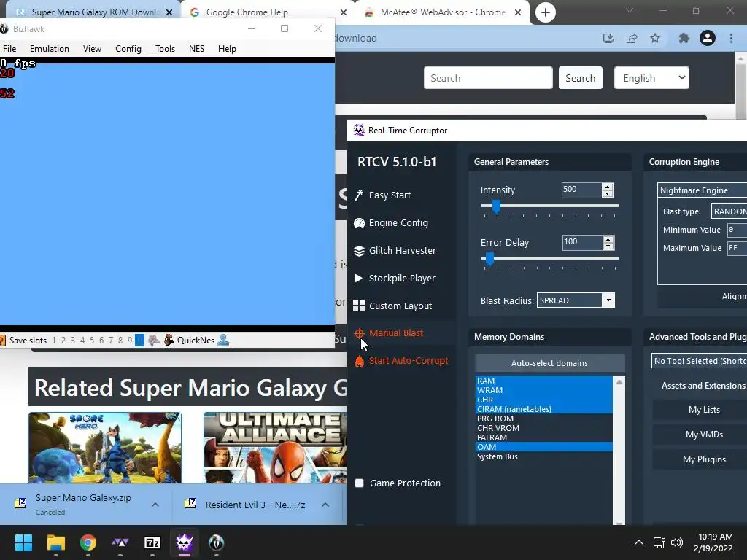Viewport: 747px width, 560px height.
Task: Toggle PALRAM memory domain
Action: pos(544,437)
